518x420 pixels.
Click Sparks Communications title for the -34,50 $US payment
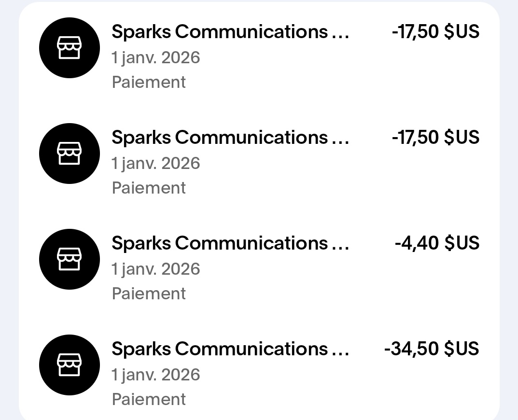[230, 349]
